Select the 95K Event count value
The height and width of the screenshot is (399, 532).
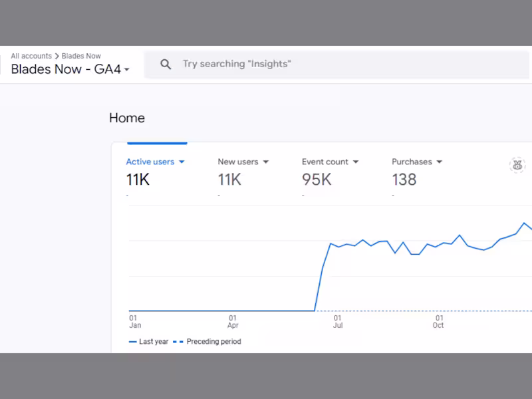[x=317, y=180]
